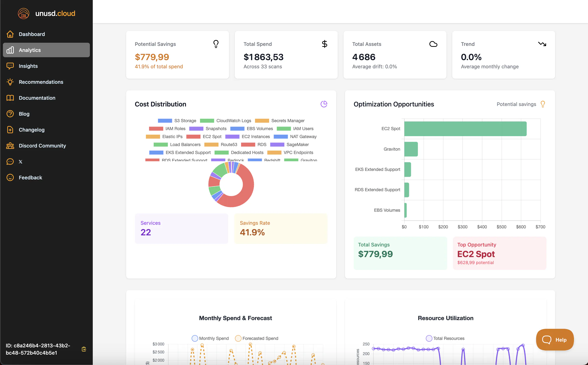Toggle Monthly Spend series in legend

[x=210, y=338]
